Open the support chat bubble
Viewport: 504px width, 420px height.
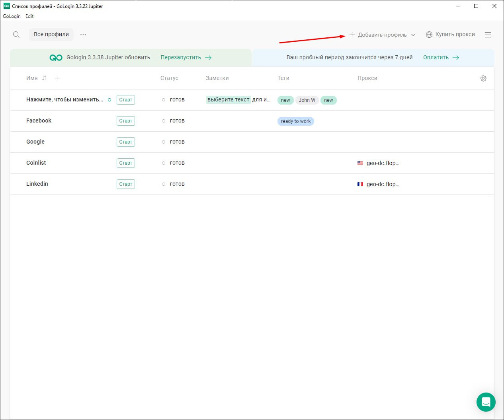486,402
